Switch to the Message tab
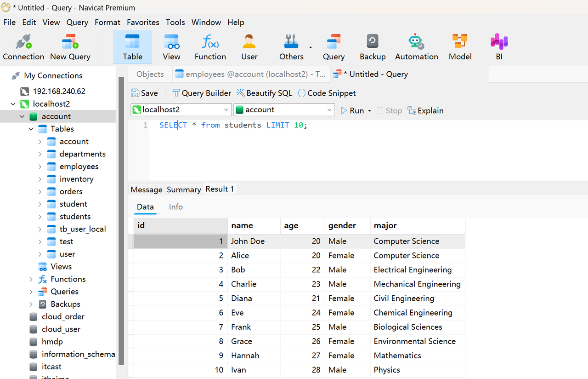Viewport: 588px width, 379px height. click(x=146, y=189)
